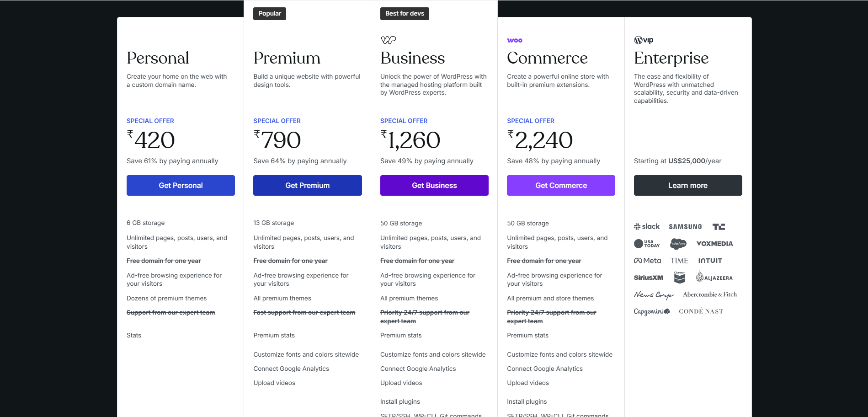The width and height of the screenshot is (868, 417).
Task: Select the Get Commerce button
Action: (x=561, y=185)
